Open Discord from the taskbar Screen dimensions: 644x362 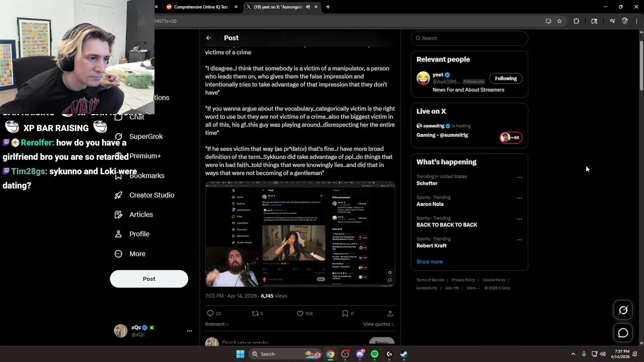pos(360,354)
